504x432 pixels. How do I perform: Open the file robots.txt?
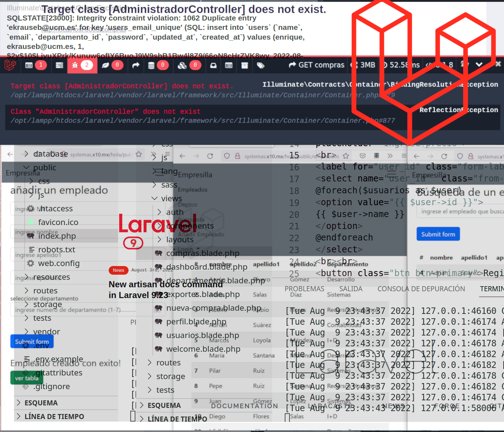57,249
